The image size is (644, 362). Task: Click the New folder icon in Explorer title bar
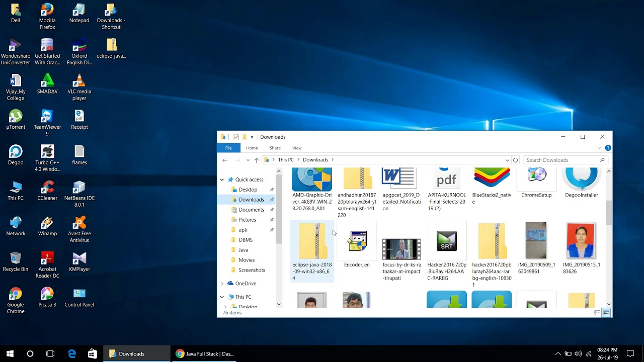(244, 137)
